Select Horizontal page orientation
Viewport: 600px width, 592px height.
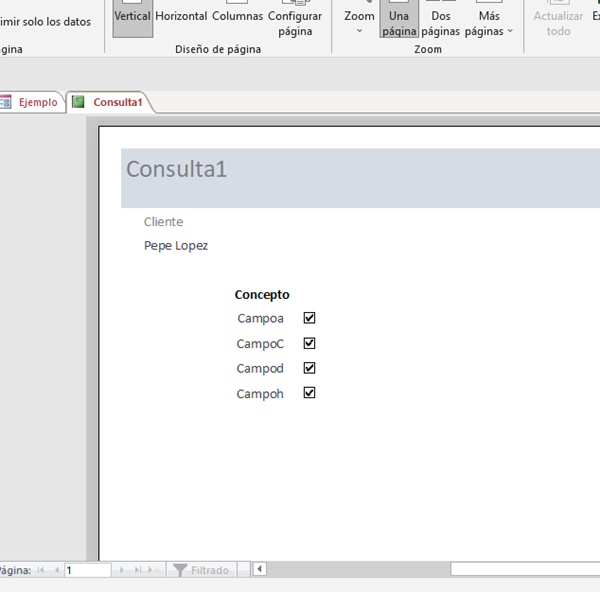pos(181,18)
